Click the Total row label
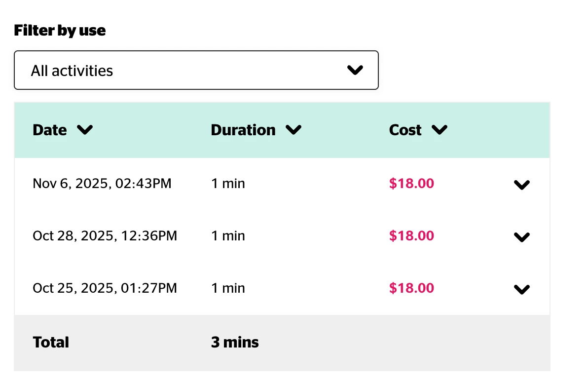 tap(51, 342)
